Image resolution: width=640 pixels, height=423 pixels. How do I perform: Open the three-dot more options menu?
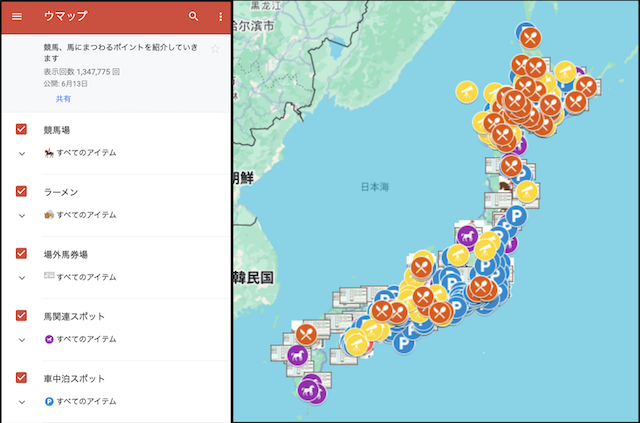point(221,16)
